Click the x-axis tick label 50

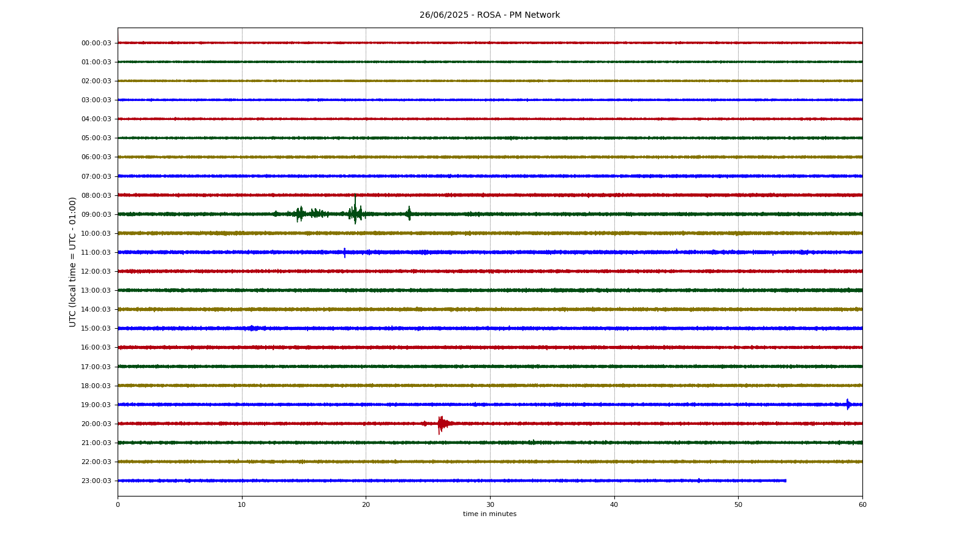(738, 504)
